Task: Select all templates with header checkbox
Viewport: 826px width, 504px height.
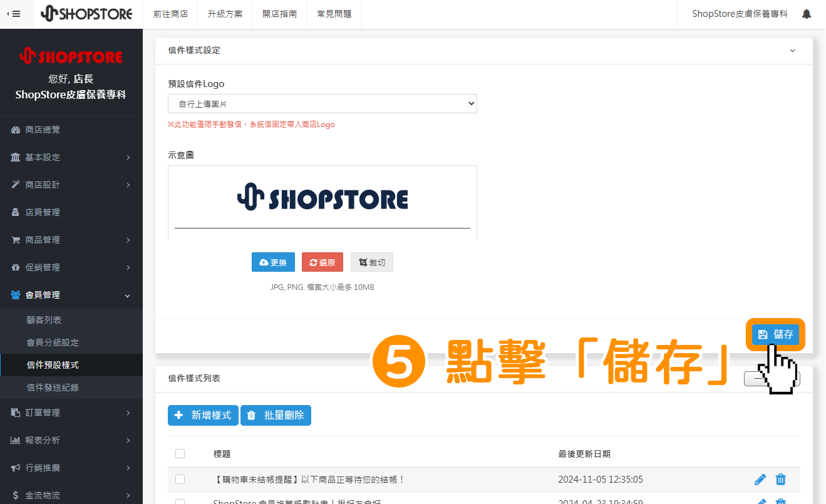Action: (180, 454)
